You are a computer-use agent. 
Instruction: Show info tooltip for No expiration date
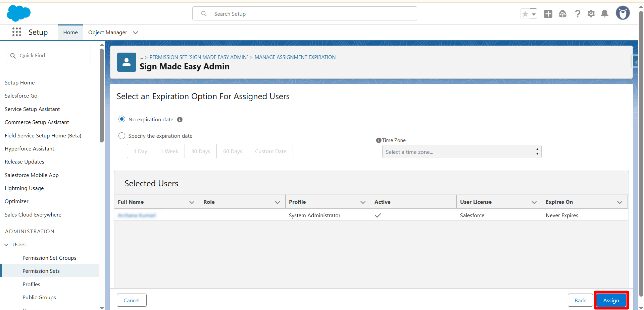click(x=180, y=120)
